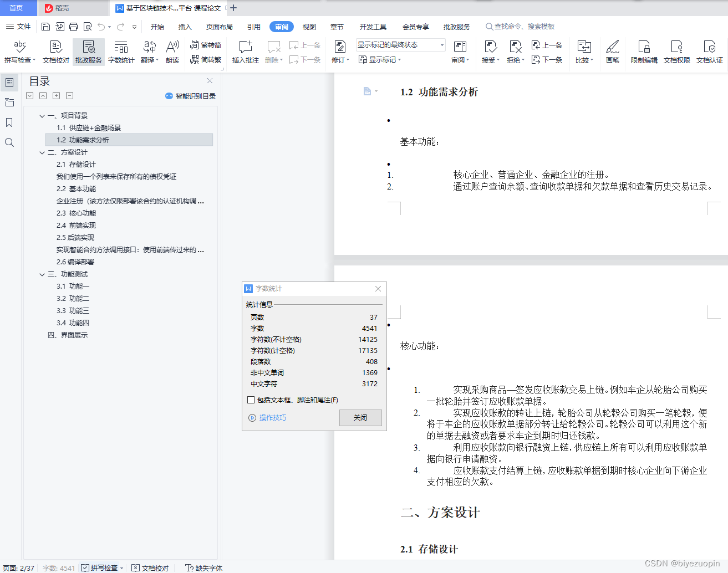Close the 字数统计 dialog with 关闭 button
The width and height of the screenshot is (728, 573).
(360, 418)
